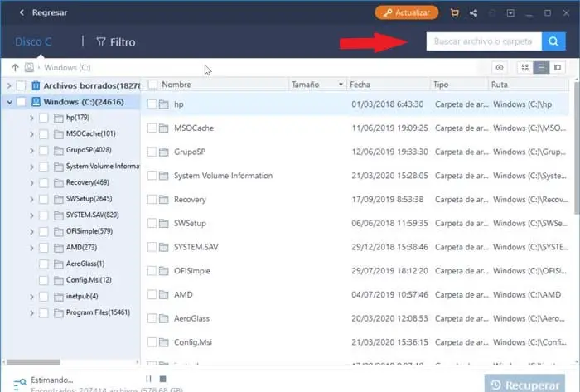Click the filter funnel icon
The image size is (580, 392).
[101, 41]
